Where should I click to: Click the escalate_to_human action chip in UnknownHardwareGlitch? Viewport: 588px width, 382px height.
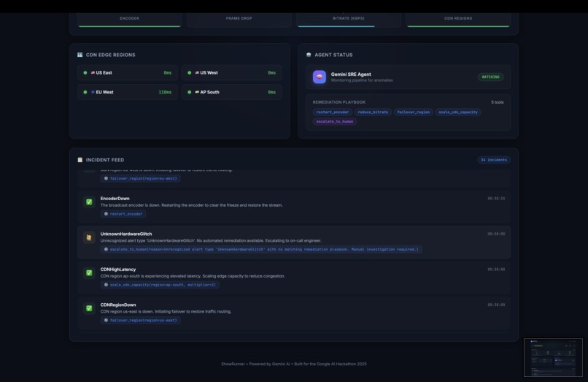point(261,249)
